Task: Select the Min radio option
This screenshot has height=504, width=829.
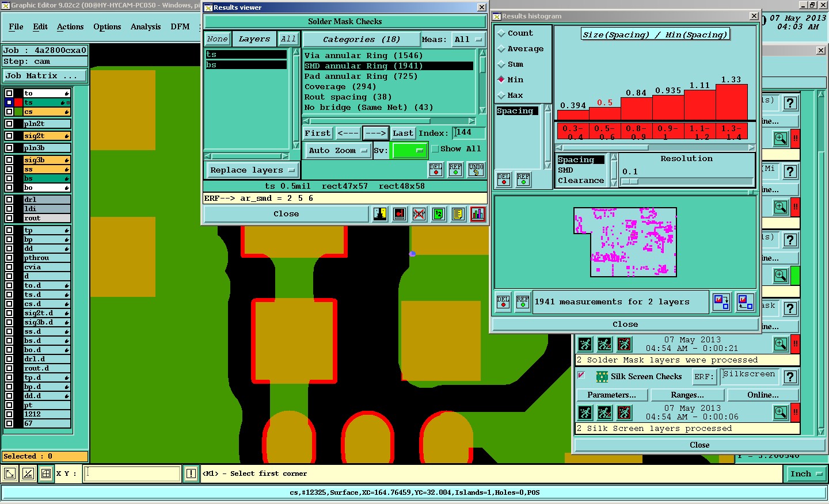Action: tap(501, 80)
